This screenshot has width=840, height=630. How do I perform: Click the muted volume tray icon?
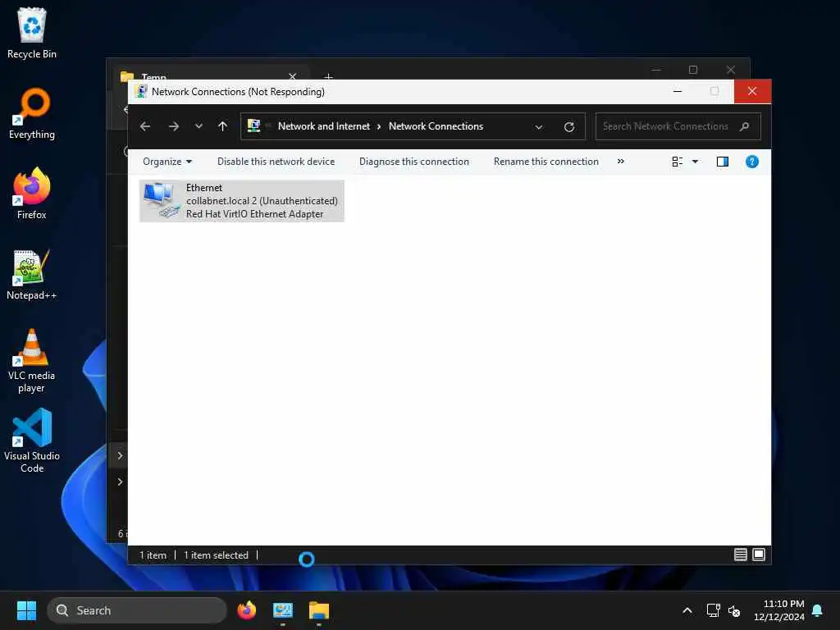pos(734,610)
